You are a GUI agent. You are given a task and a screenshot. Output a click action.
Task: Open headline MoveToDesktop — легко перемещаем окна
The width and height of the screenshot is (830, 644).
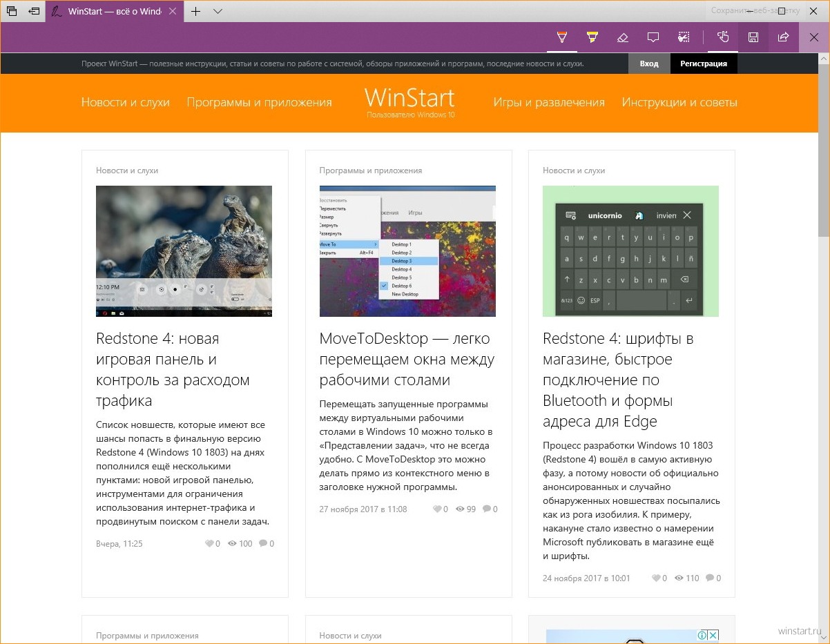(407, 360)
